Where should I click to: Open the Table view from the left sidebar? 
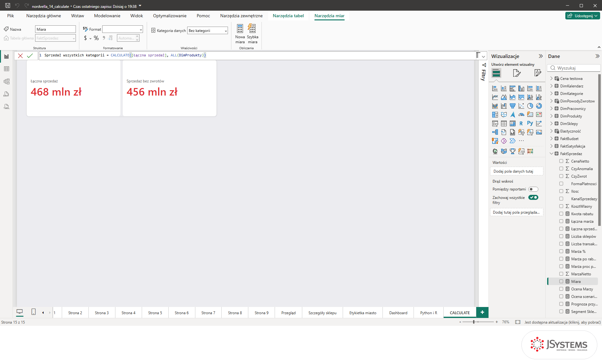click(7, 69)
